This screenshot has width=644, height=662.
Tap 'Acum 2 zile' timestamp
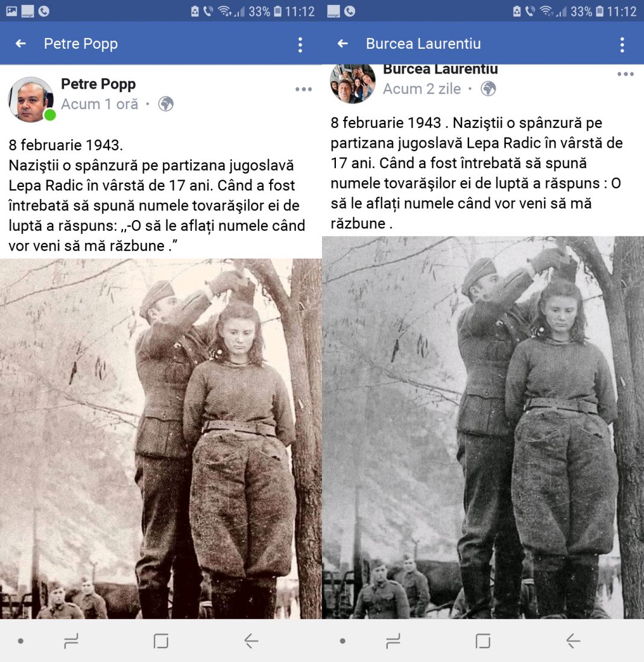pos(422,89)
